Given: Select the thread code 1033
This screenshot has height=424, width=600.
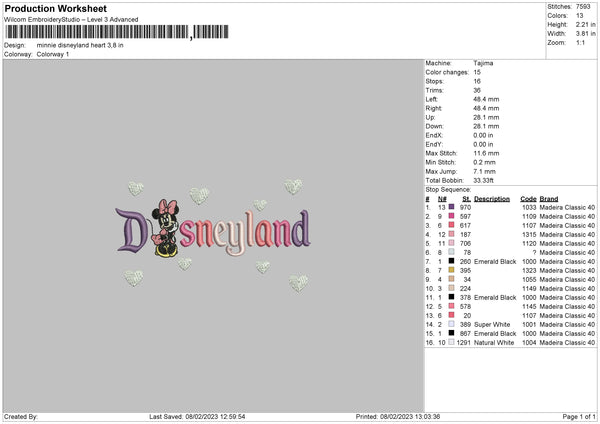Looking at the screenshot, I should [529, 207].
